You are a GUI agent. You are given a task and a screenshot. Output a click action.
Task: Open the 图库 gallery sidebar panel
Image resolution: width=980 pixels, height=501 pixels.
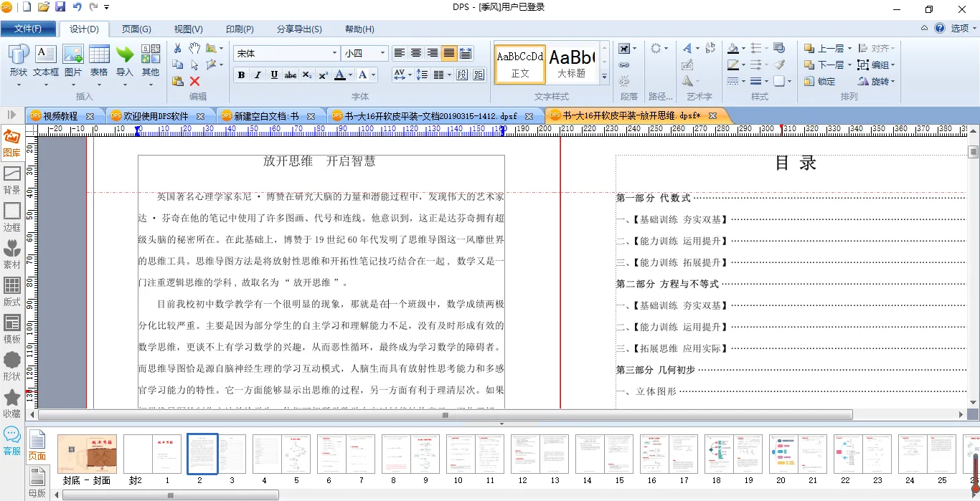click(12, 143)
